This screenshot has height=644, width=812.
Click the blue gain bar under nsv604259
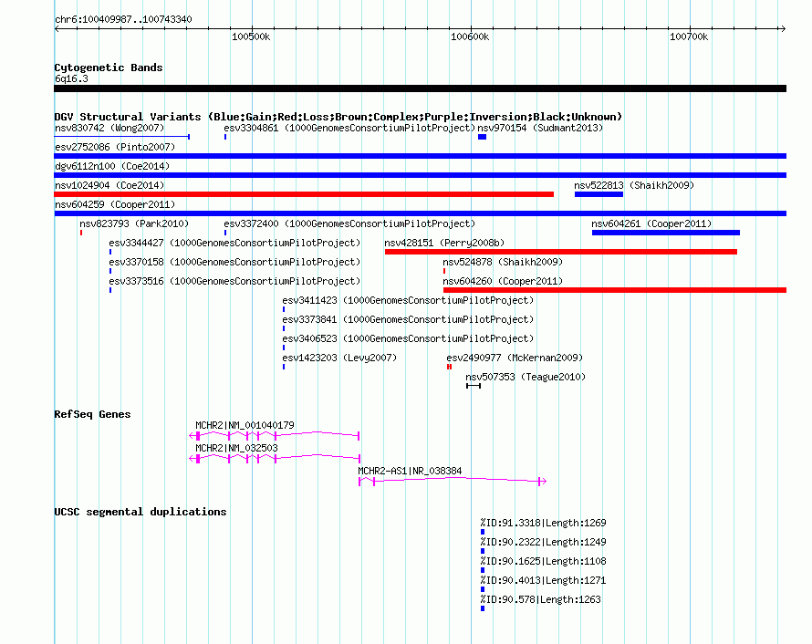pos(420,213)
